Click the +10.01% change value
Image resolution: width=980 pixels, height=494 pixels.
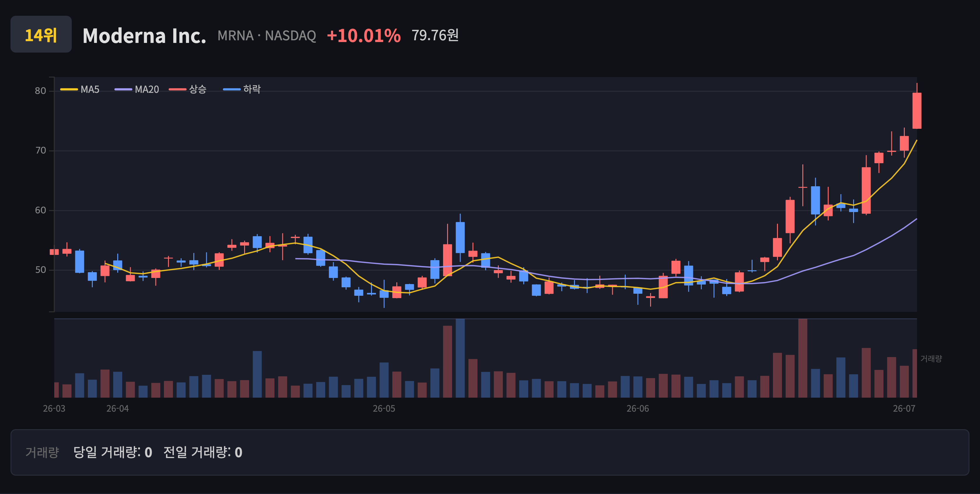[x=363, y=35]
